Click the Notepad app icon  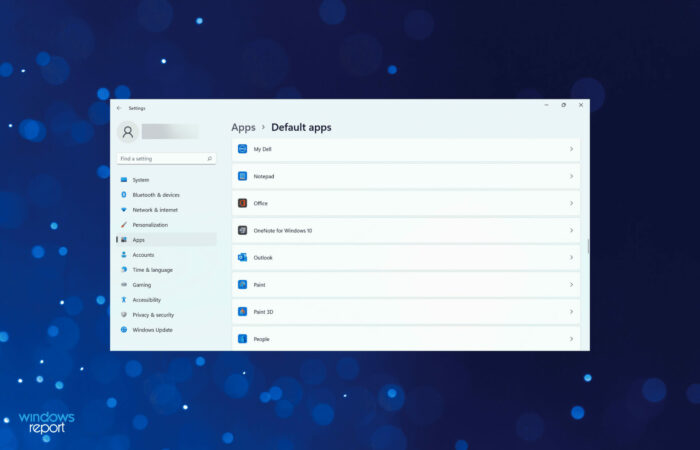pos(242,176)
